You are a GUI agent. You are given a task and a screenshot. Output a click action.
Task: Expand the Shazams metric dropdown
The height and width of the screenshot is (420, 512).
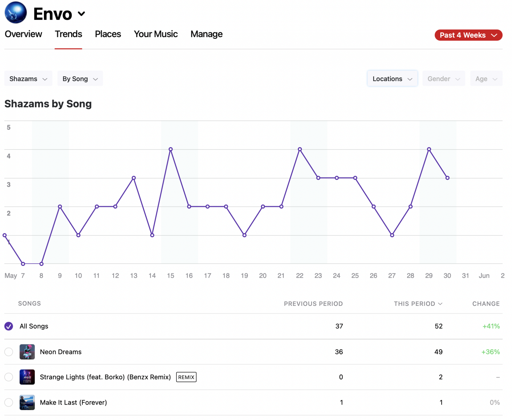[28, 79]
